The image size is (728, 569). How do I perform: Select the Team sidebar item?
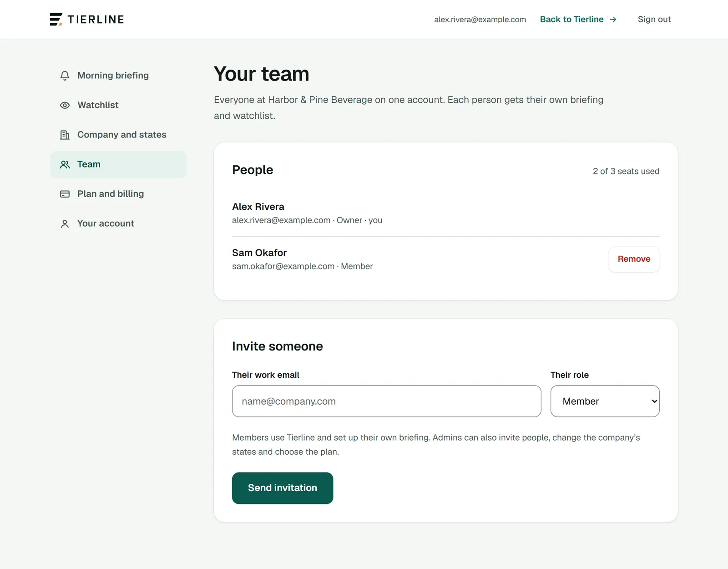118,164
